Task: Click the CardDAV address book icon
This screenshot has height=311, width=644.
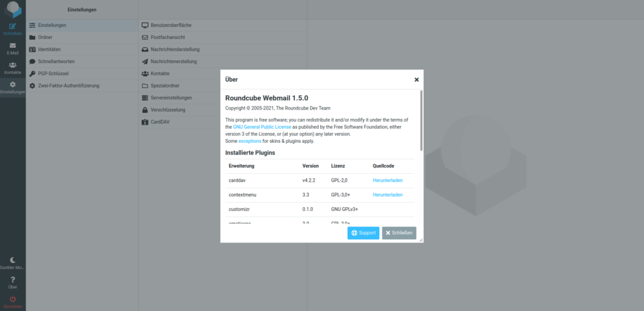Action: tap(145, 122)
